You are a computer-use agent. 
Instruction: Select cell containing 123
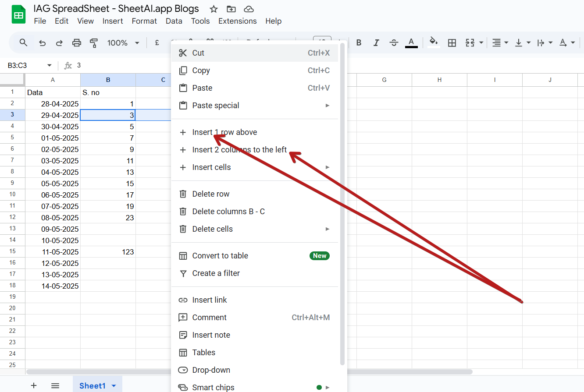click(x=108, y=252)
